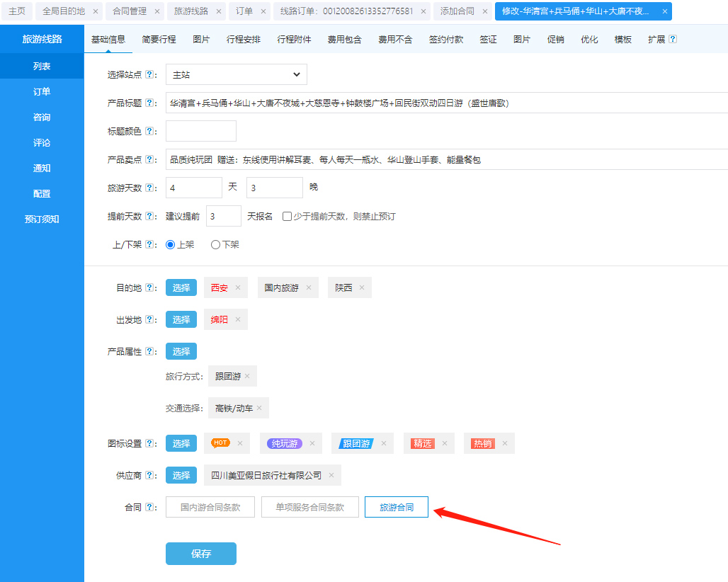Remove the 高铁/动车 transport tag
The height and width of the screenshot is (582, 728).
click(x=259, y=408)
